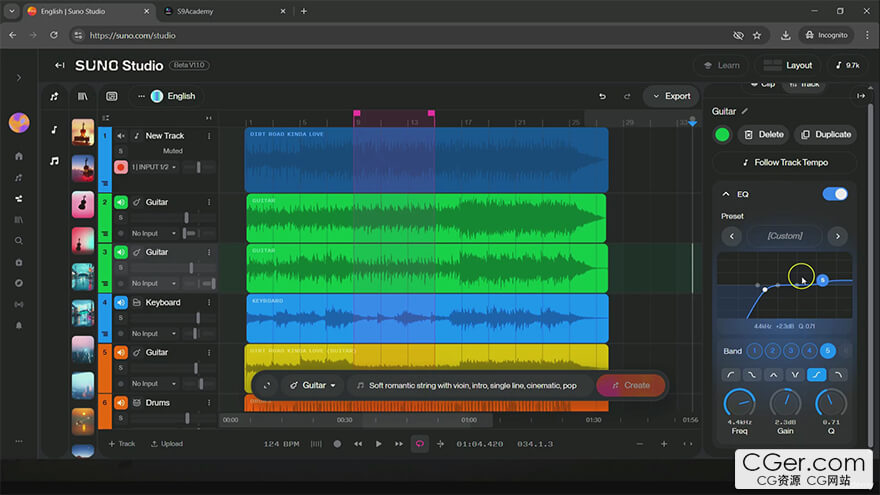
Task: Select notch filter shape for EQ band
Action: (x=795, y=374)
